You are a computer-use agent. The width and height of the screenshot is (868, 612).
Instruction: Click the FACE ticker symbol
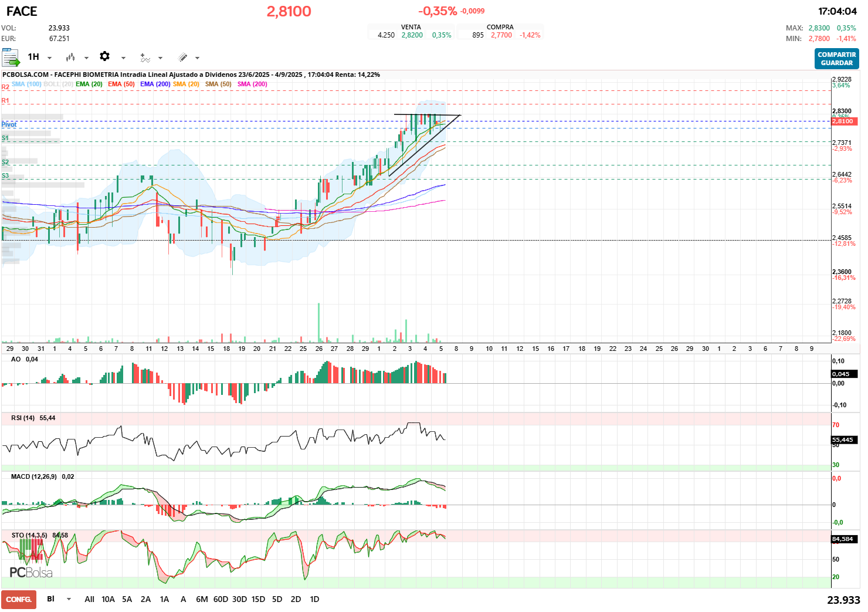(22, 11)
